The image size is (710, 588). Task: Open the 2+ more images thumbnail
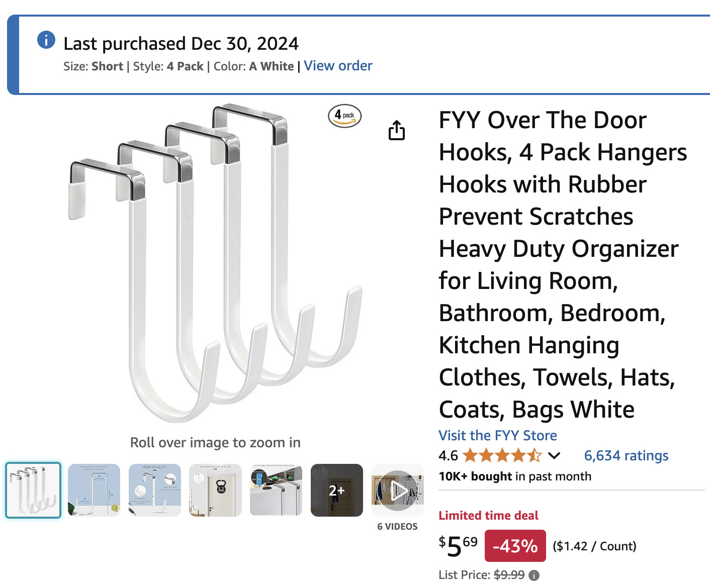point(337,491)
